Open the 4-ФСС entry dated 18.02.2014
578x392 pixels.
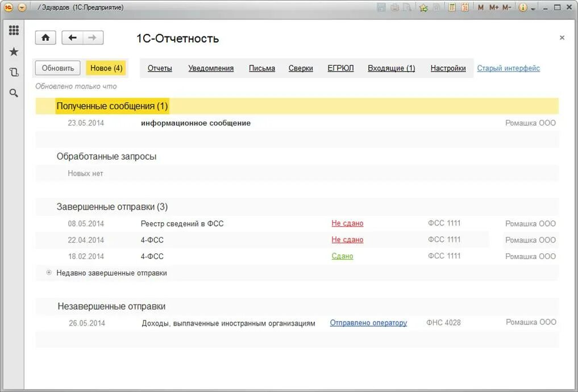pos(152,256)
